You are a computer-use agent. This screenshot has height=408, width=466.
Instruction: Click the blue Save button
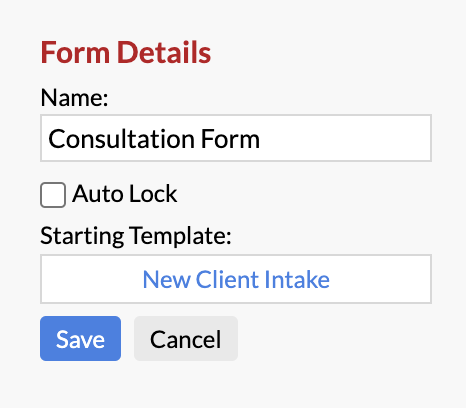(x=80, y=338)
